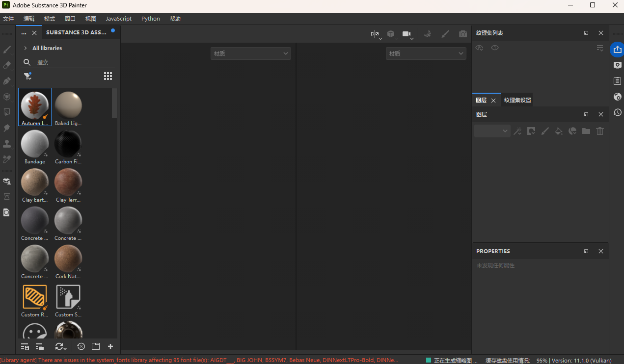Select the Clone tool
The height and width of the screenshot is (364, 624).
pyautogui.click(x=7, y=144)
